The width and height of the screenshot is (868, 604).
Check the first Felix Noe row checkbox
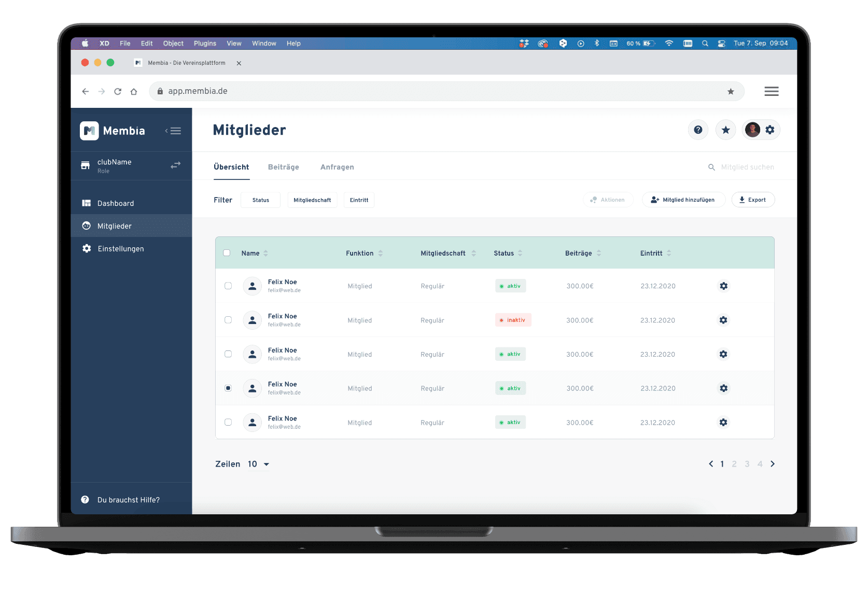(228, 286)
